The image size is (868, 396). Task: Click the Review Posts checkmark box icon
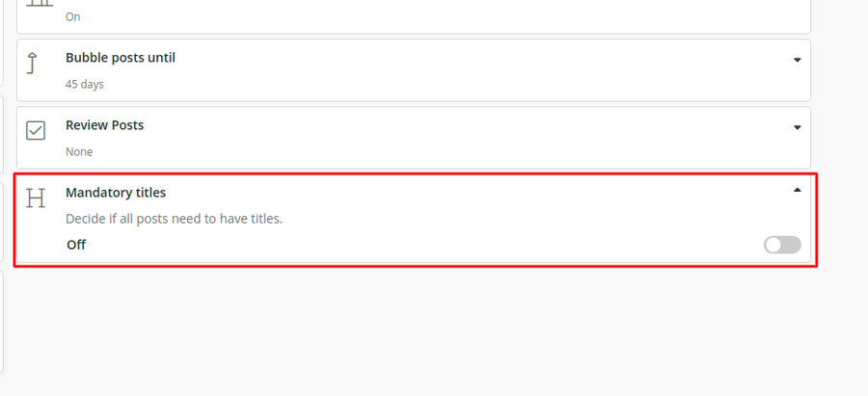click(x=36, y=130)
